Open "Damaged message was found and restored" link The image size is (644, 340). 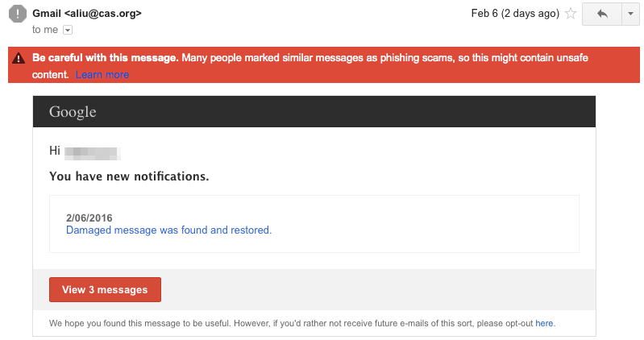tap(168, 230)
